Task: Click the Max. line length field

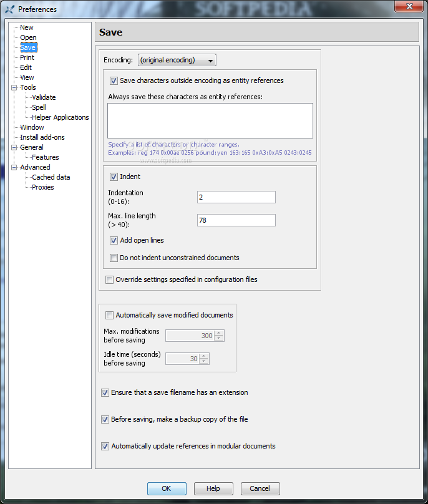Action: tap(236, 220)
